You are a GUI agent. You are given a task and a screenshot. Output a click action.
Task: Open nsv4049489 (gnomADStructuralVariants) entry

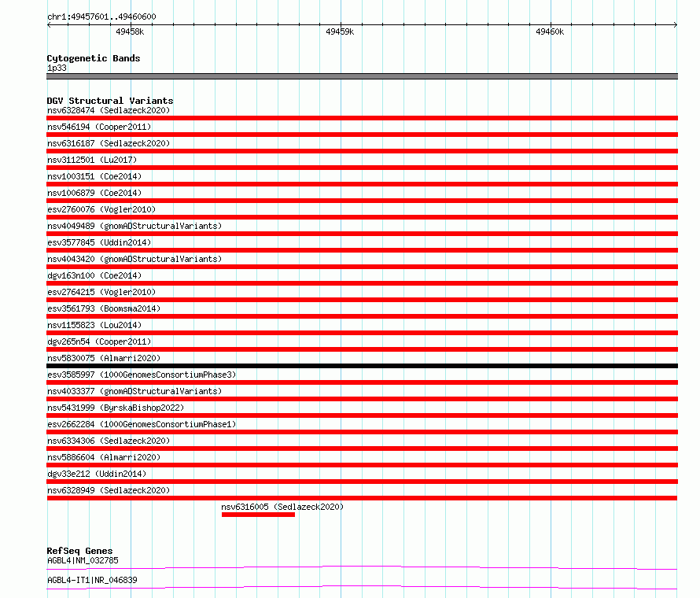(134, 226)
